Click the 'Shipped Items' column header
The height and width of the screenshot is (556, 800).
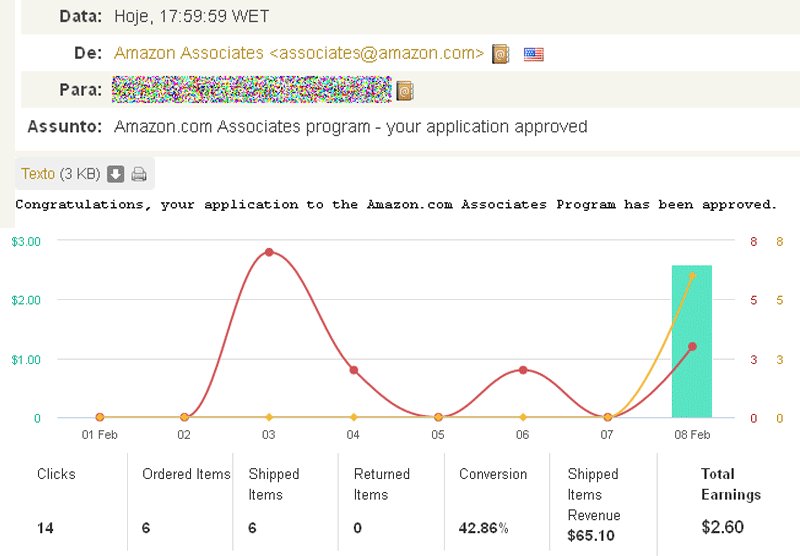(x=273, y=484)
